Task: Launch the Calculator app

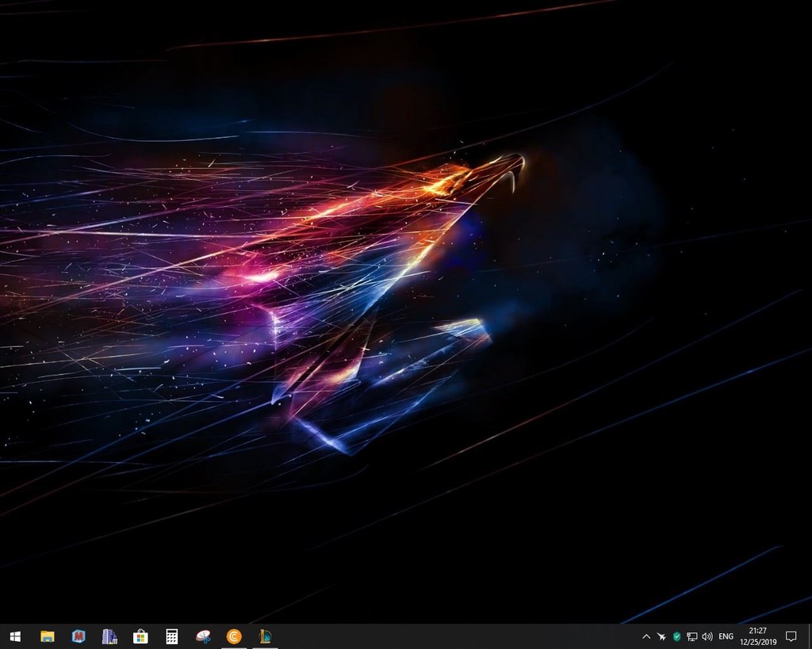Action: point(171,636)
